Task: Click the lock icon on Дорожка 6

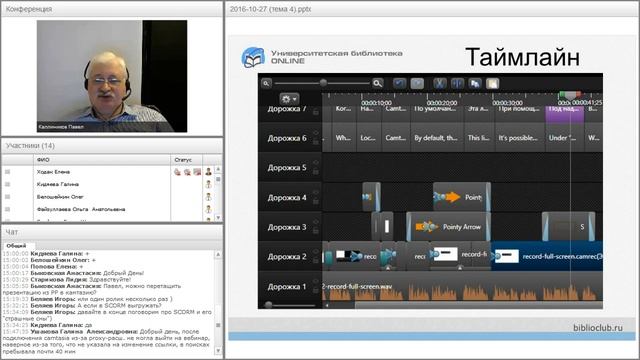Action: click(x=316, y=142)
